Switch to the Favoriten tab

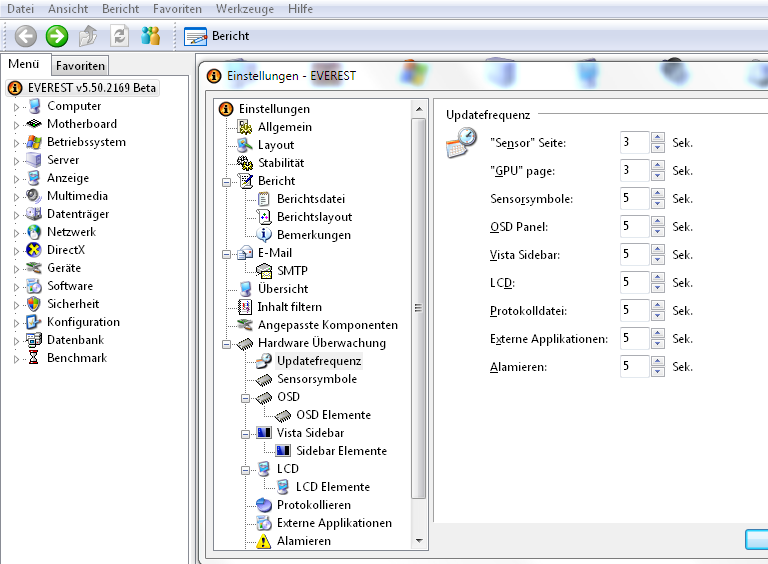tap(80, 66)
